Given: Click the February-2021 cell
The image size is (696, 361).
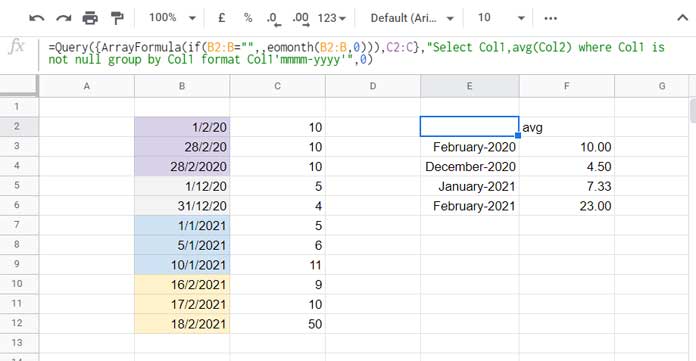Looking at the screenshot, I should coord(470,206).
